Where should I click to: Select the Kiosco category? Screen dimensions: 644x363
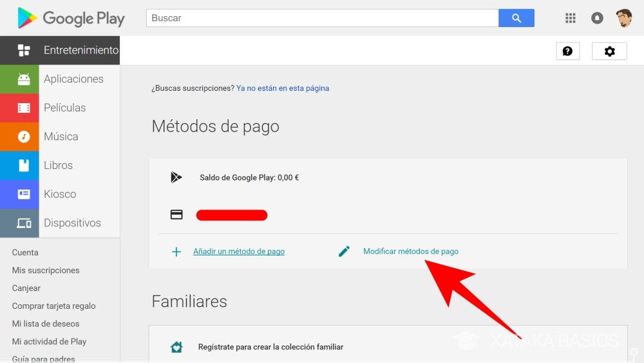60,194
